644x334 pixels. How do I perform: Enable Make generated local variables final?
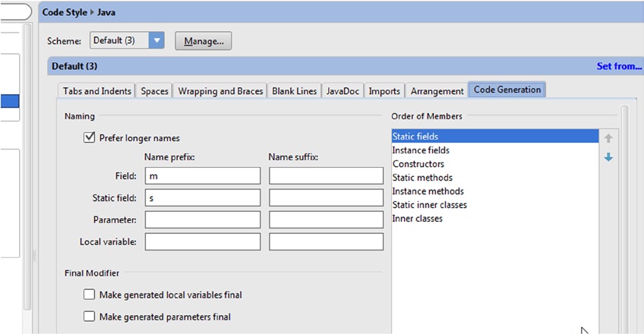coord(89,295)
